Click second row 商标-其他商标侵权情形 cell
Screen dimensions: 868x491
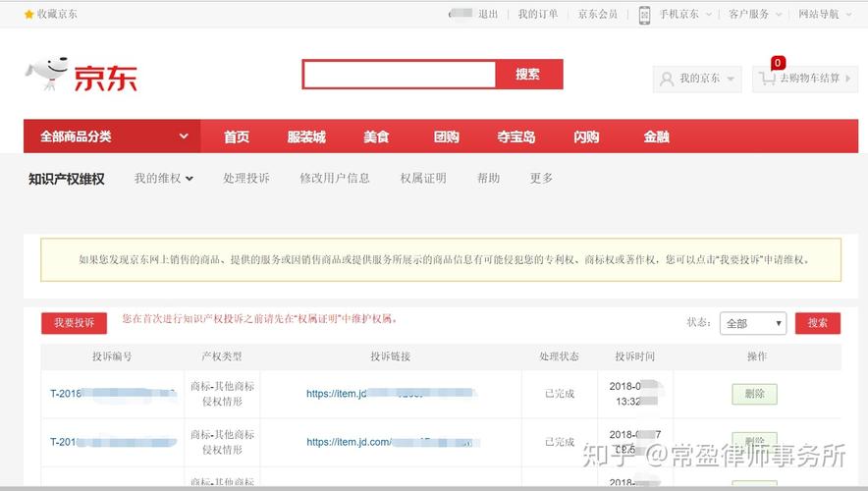tap(222, 442)
